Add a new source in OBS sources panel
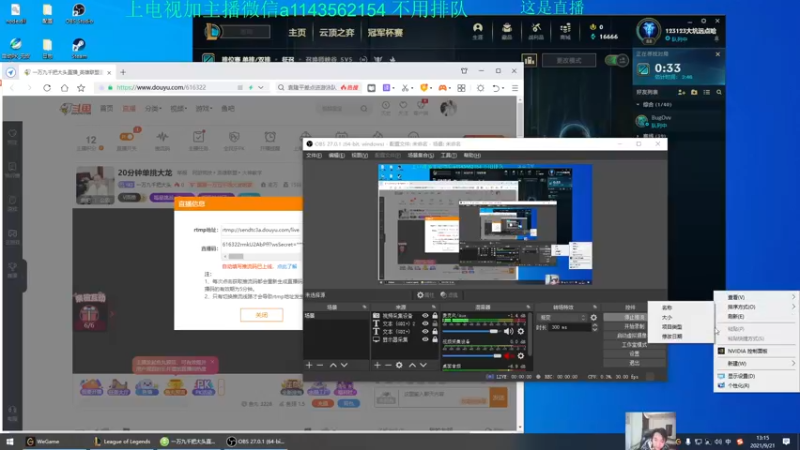This screenshot has height=450, width=800. [x=377, y=365]
